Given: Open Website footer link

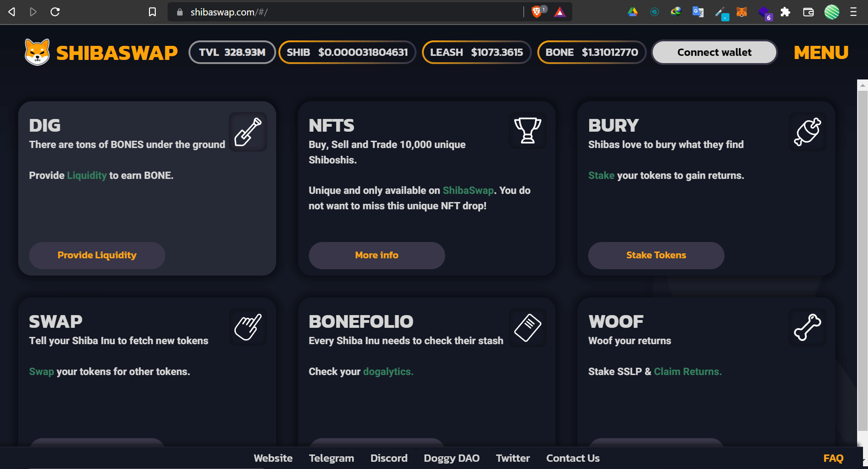Looking at the screenshot, I should (x=273, y=458).
